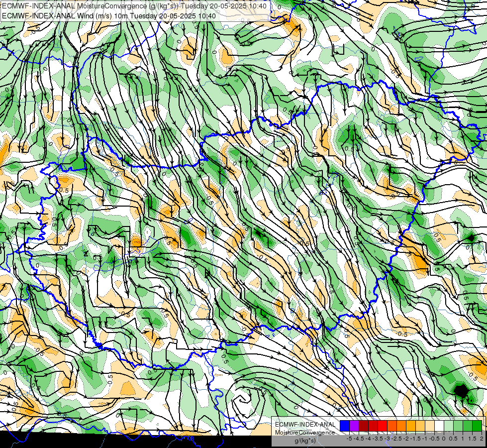The image size is (487, 448).
Task: Click the Wind 10m title line
Action: click(x=109, y=16)
